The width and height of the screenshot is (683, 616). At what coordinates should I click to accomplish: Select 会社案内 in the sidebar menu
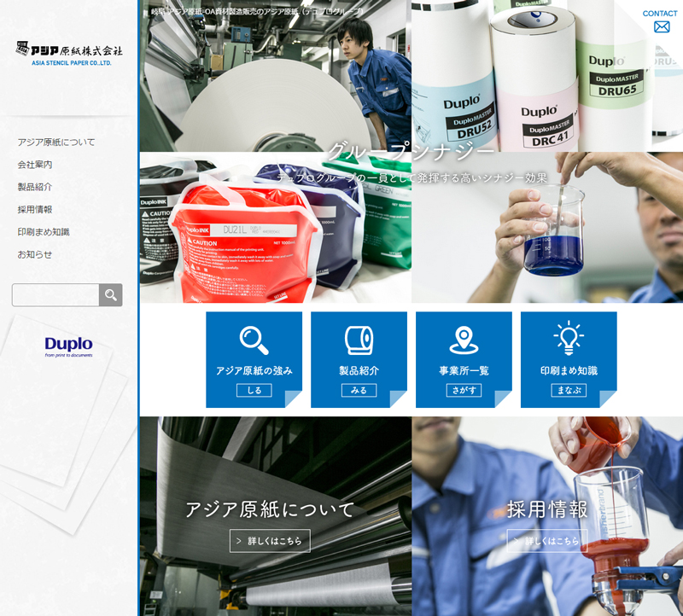tap(35, 165)
